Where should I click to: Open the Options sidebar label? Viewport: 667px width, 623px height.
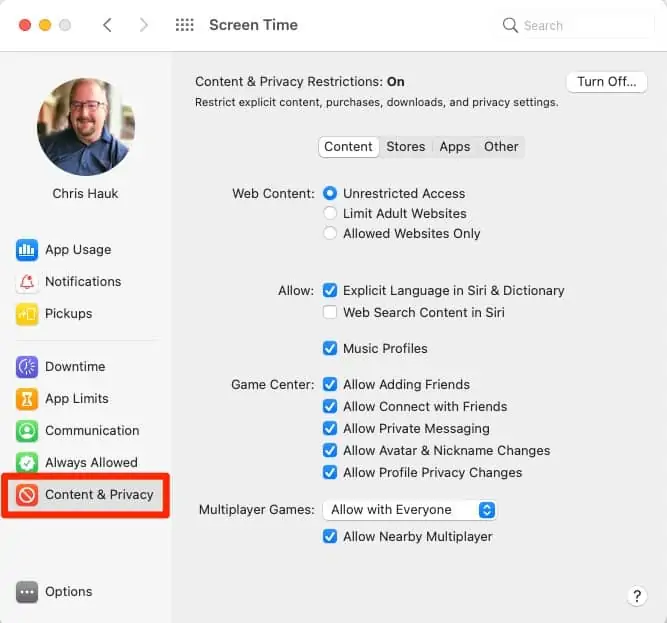click(68, 592)
